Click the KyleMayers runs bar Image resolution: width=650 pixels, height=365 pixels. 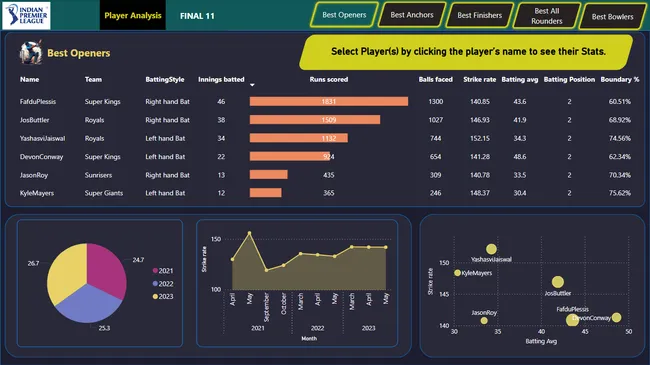pyautogui.click(x=265, y=193)
